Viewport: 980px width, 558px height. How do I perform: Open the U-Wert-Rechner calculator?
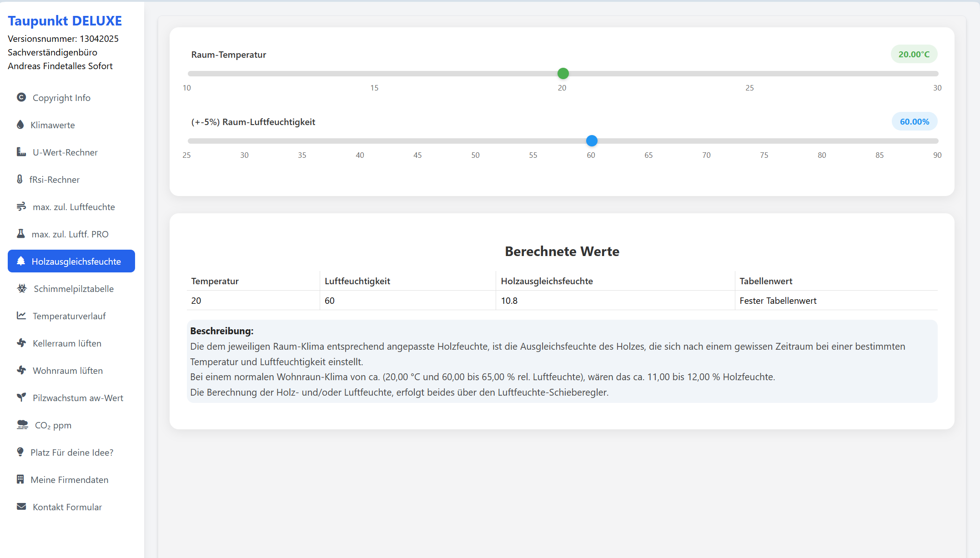click(x=71, y=152)
